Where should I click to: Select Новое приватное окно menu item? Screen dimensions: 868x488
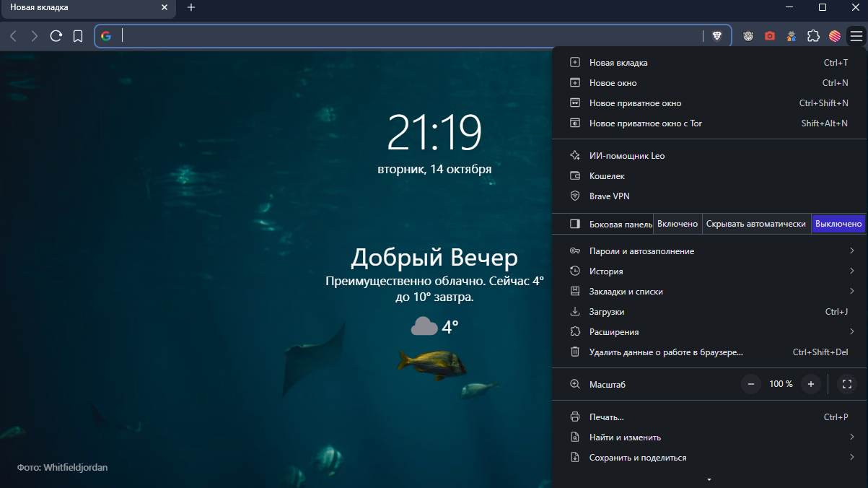tap(709, 103)
